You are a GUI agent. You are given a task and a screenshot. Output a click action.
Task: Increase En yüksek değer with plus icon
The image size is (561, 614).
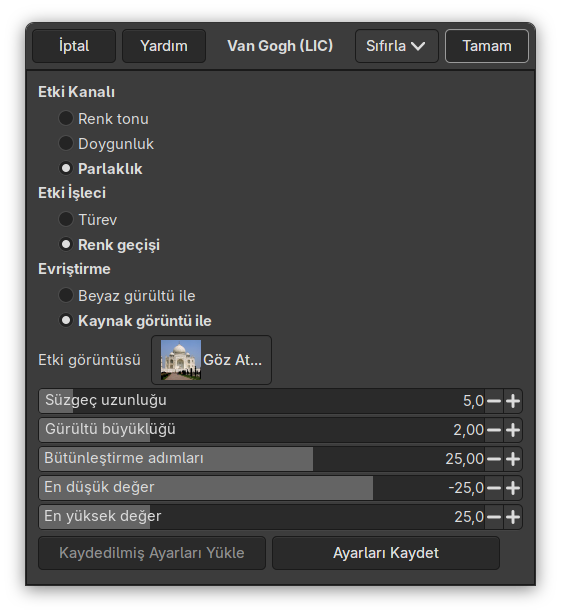click(x=512, y=517)
